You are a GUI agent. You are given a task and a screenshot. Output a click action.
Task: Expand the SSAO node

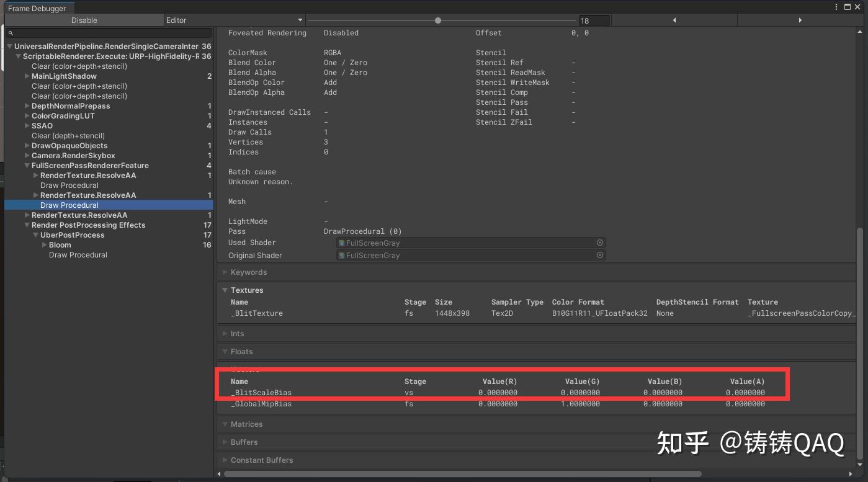[27, 126]
